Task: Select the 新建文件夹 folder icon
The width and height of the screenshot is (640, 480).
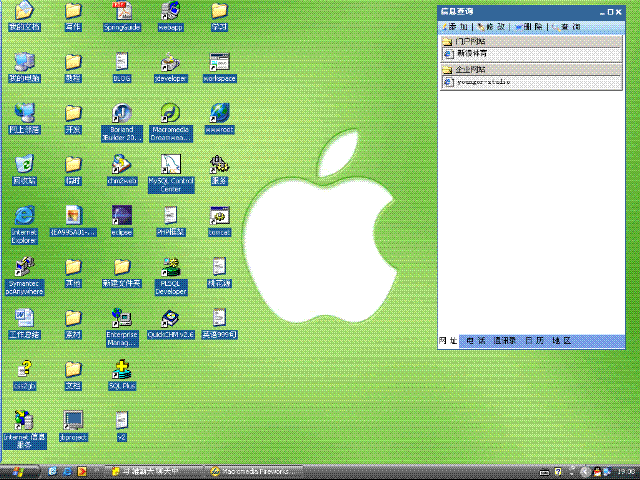Action: point(122,272)
